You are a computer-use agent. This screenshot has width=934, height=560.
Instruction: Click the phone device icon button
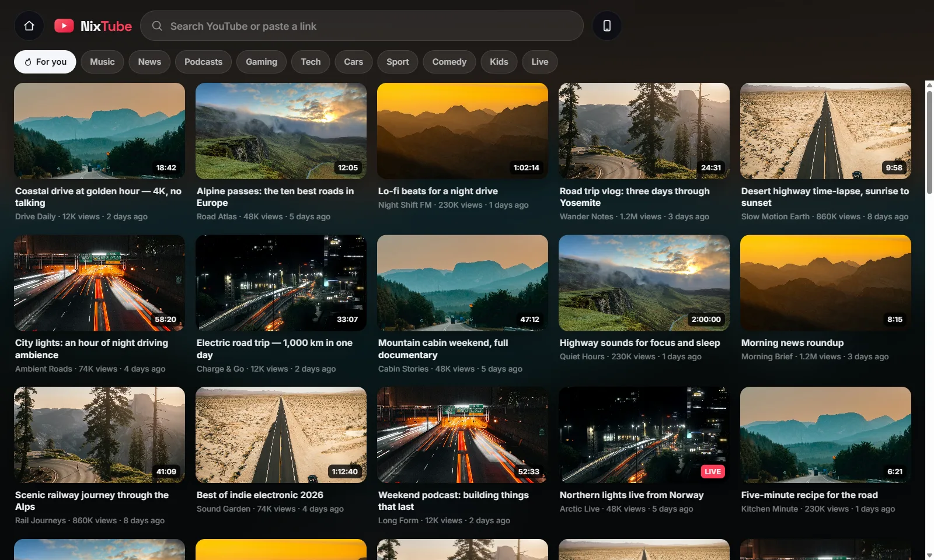[607, 26]
